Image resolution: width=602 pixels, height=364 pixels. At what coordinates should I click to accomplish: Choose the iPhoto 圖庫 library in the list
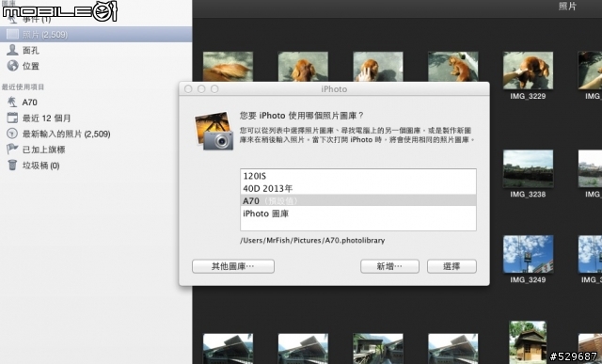358,214
